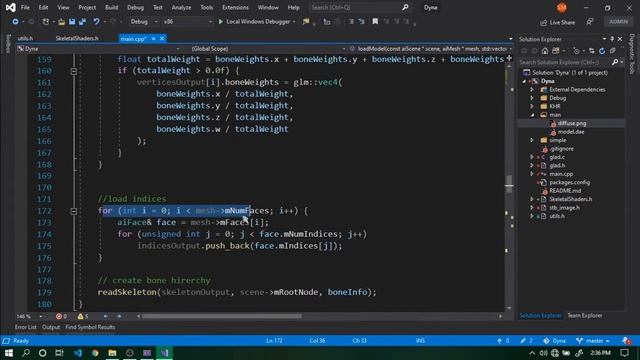Toggle auto-hide pin for Solution Explorer
Screen dimensions: 640x360
[x=612, y=39]
